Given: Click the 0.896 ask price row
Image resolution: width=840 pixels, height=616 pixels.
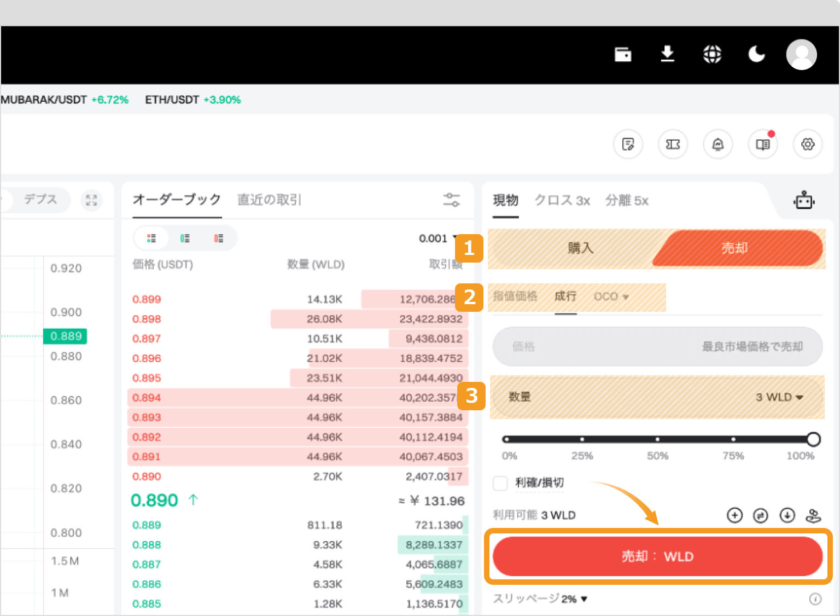Looking at the screenshot, I should coord(298,358).
